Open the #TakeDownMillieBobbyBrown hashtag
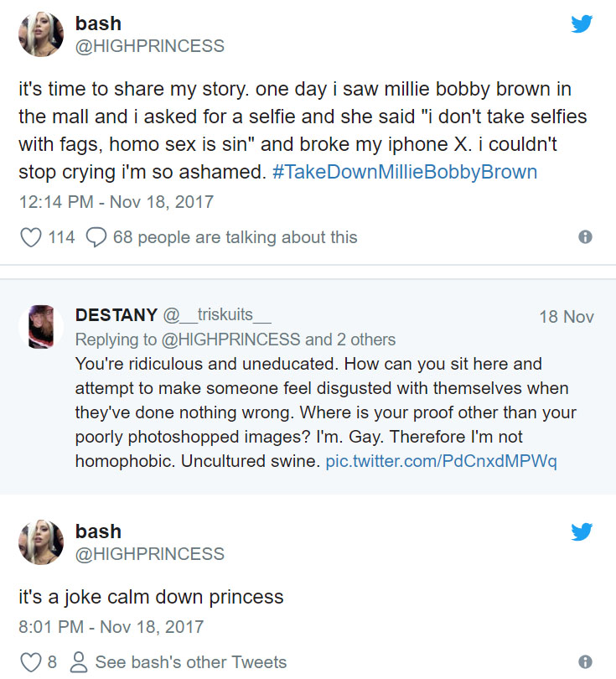Viewport: 616px width, 679px height. [405, 172]
